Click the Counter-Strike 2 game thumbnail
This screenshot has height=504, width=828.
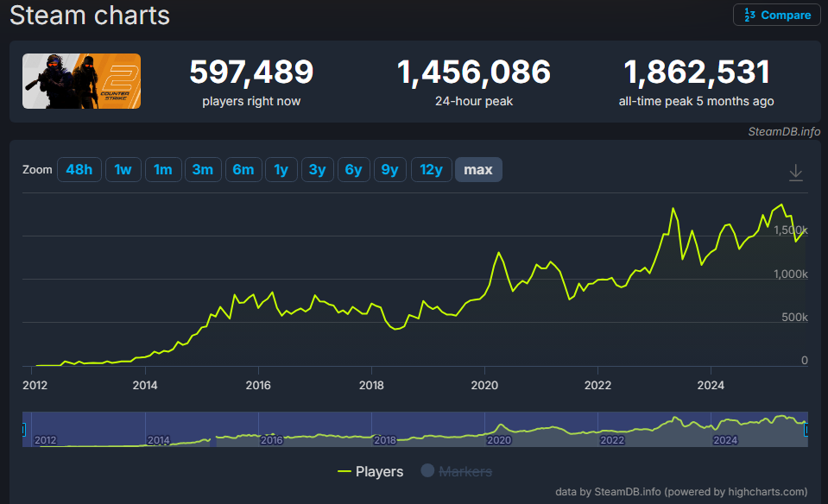tap(81, 81)
